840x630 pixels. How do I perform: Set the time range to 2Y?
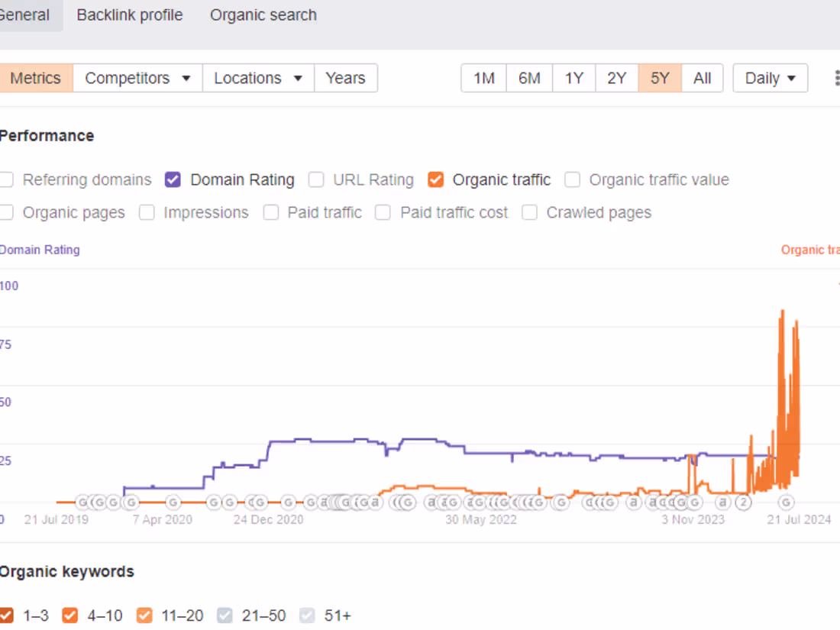616,78
